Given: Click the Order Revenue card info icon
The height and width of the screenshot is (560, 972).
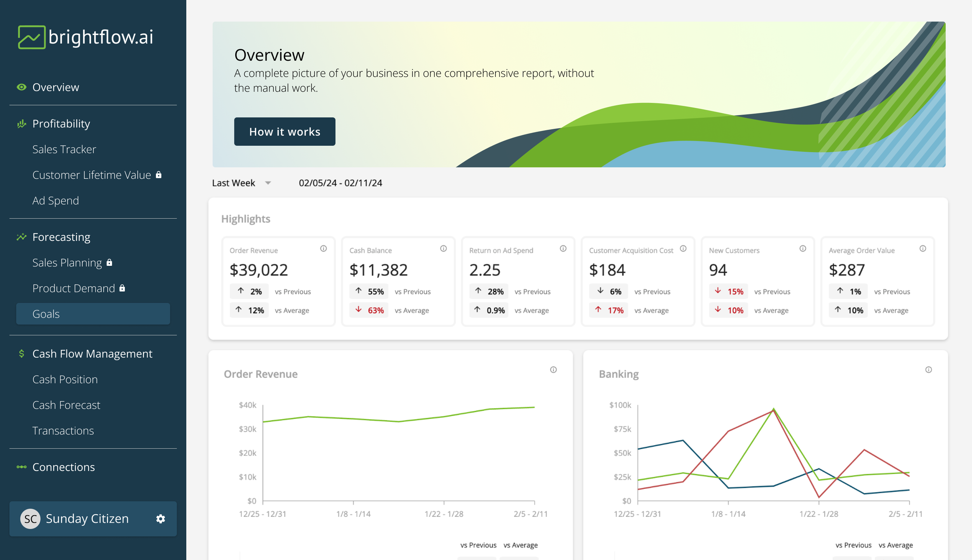Looking at the screenshot, I should pyautogui.click(x=323, y=249).
